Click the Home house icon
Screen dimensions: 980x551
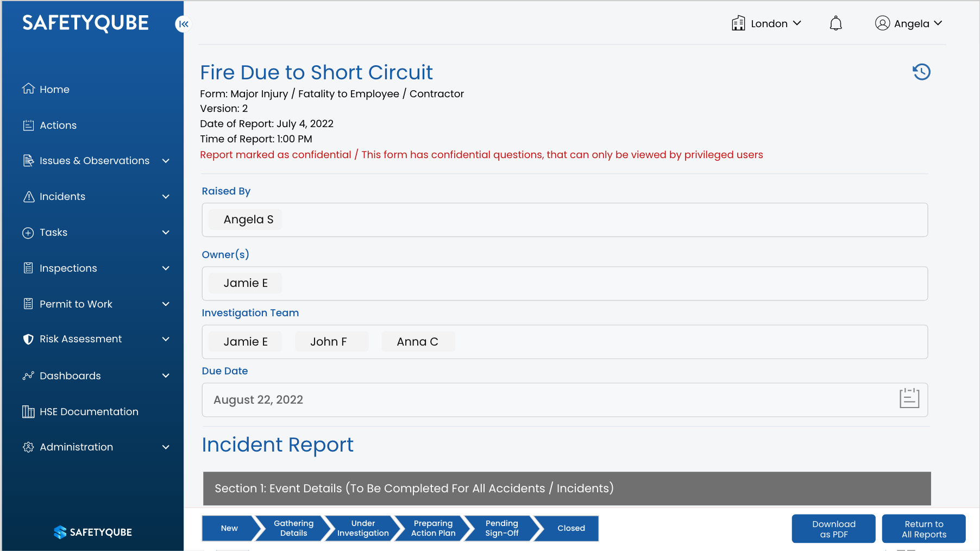(29, 89)
